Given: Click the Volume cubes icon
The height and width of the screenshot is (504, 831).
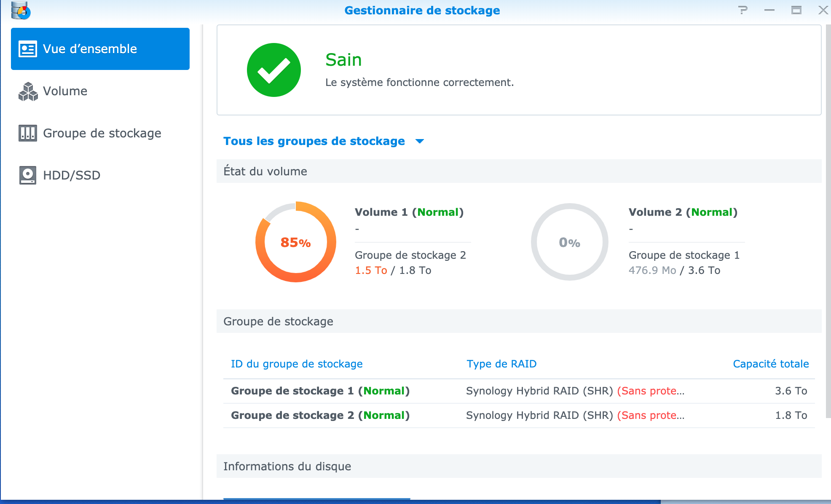Looking at the screenshot, I should [x=28, y=91].
